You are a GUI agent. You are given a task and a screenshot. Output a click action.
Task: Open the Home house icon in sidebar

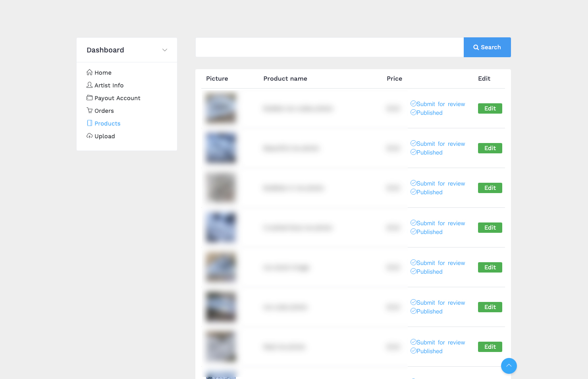pyautogui.click(x=89, y=72)
